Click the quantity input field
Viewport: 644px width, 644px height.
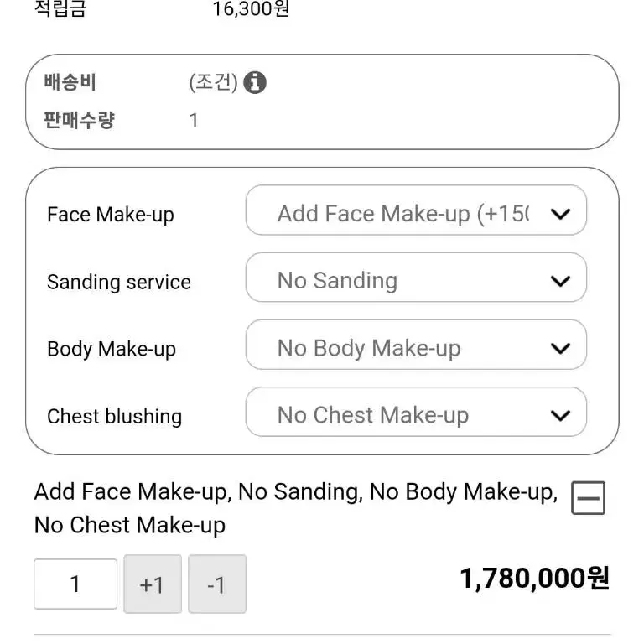(75, 584)
